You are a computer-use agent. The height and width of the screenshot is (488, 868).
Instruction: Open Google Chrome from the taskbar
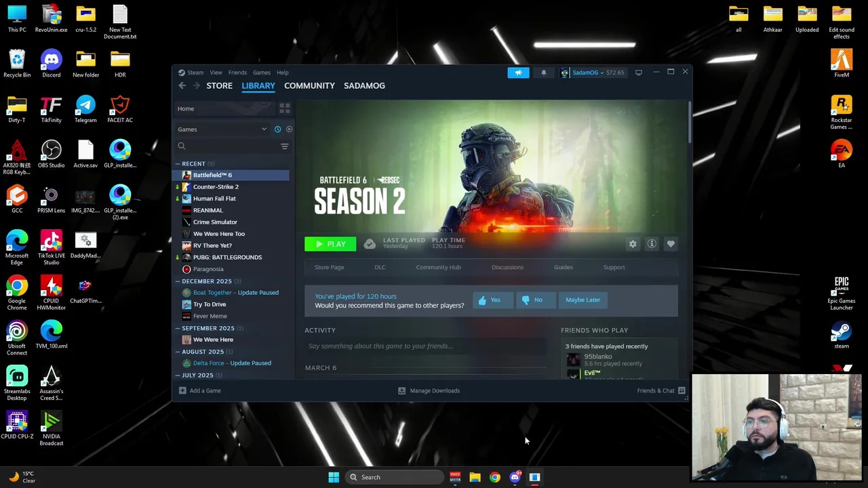pos(494,477)
